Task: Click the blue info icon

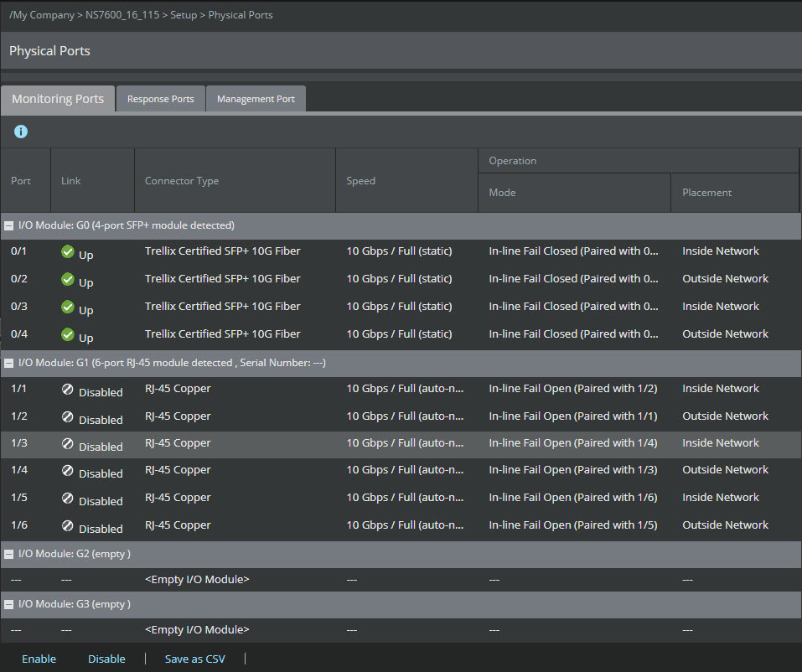Action: (x=20, y=132)
